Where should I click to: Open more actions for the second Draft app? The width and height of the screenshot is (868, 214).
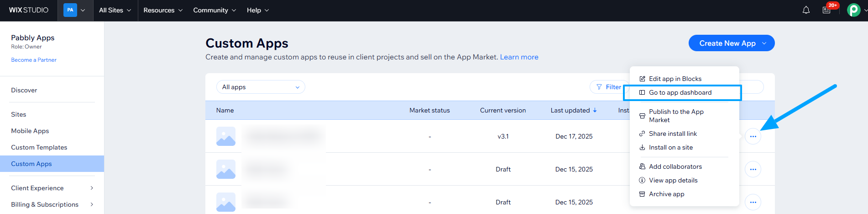(x=753, y=202)
